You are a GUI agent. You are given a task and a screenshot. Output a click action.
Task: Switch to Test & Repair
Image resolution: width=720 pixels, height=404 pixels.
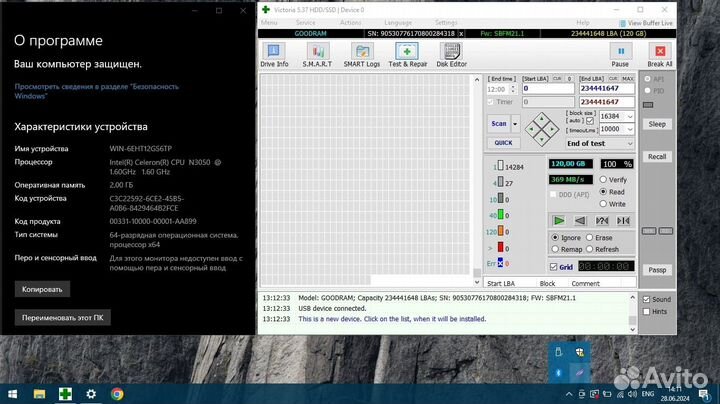click(x=407, y=56)
